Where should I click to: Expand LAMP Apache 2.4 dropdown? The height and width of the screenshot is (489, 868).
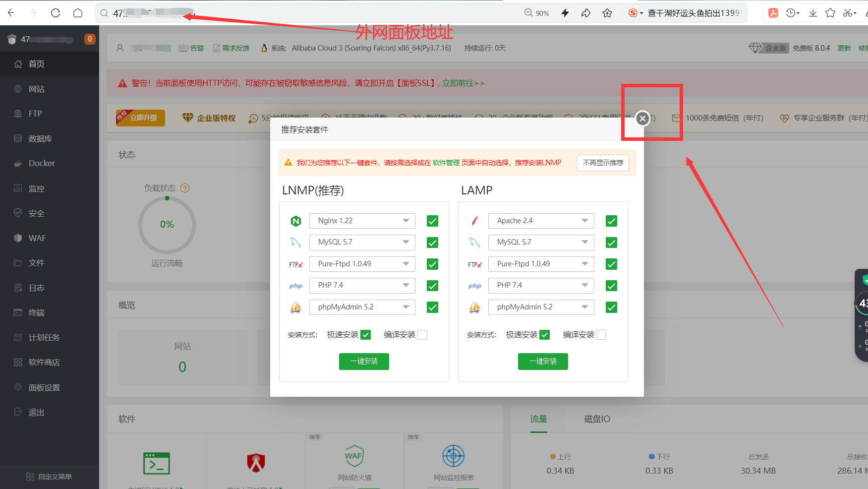click(541, 221)
